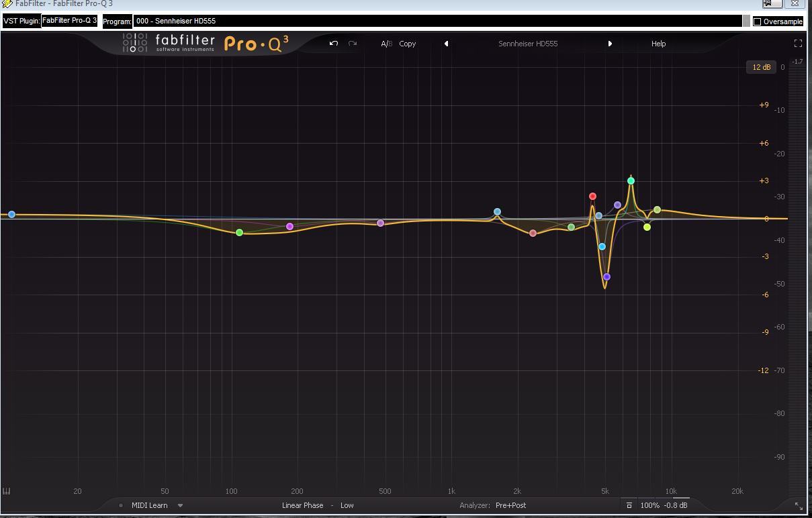Open the Pre+Post analyzer settings
Image resolution: width=812 pixels, height=518 pixels.
tap(511, 505)
